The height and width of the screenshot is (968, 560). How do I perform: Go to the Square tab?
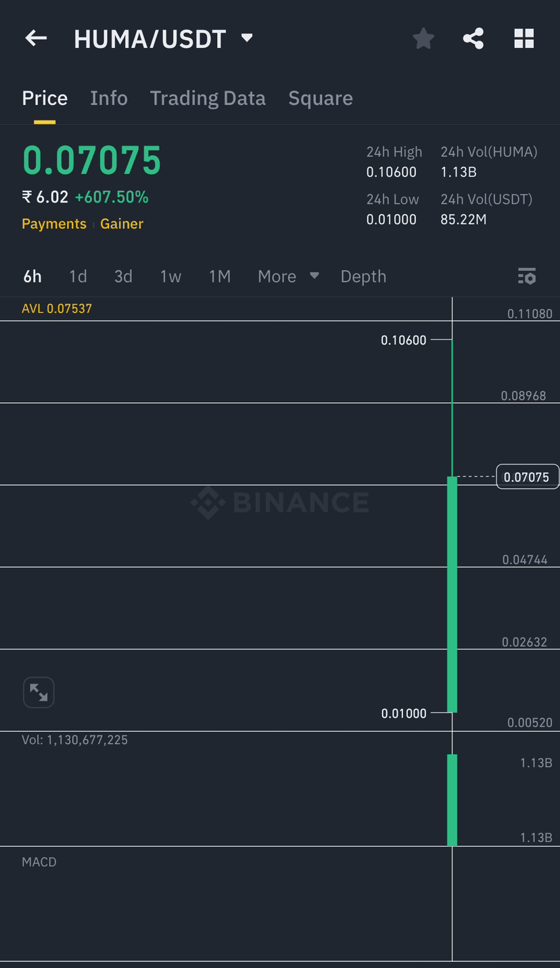click(321, 98)
